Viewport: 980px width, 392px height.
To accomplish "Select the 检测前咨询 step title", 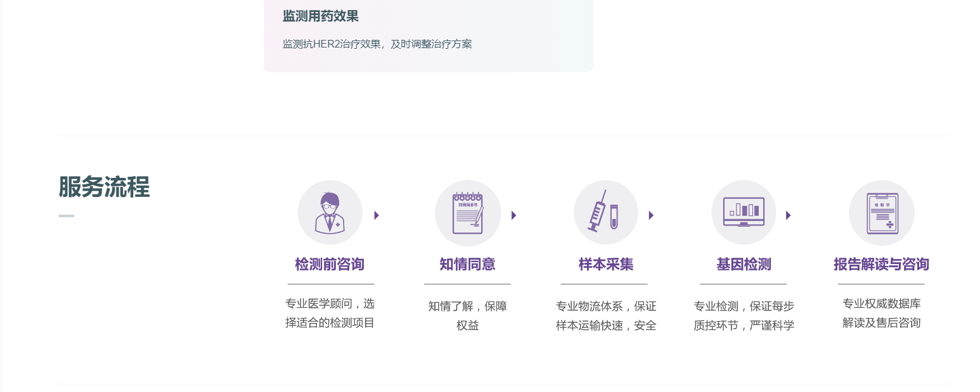I will 330,264.
